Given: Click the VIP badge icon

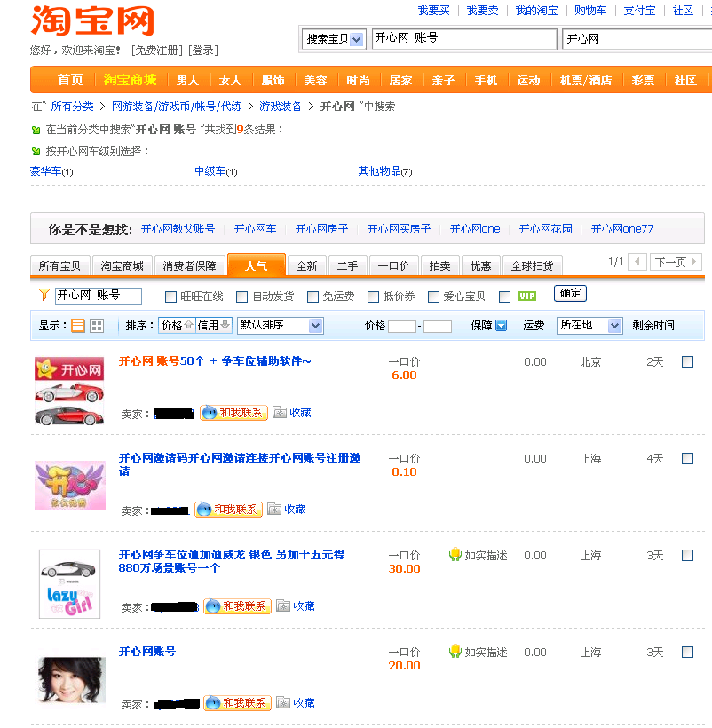Looking at the screenshot, I should coord(526,297).
